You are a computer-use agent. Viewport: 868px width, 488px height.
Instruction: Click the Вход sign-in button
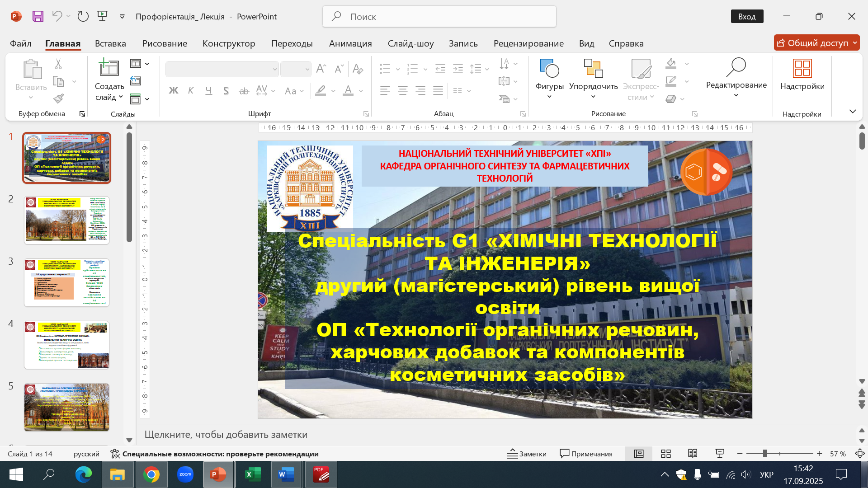pos(747,16)
